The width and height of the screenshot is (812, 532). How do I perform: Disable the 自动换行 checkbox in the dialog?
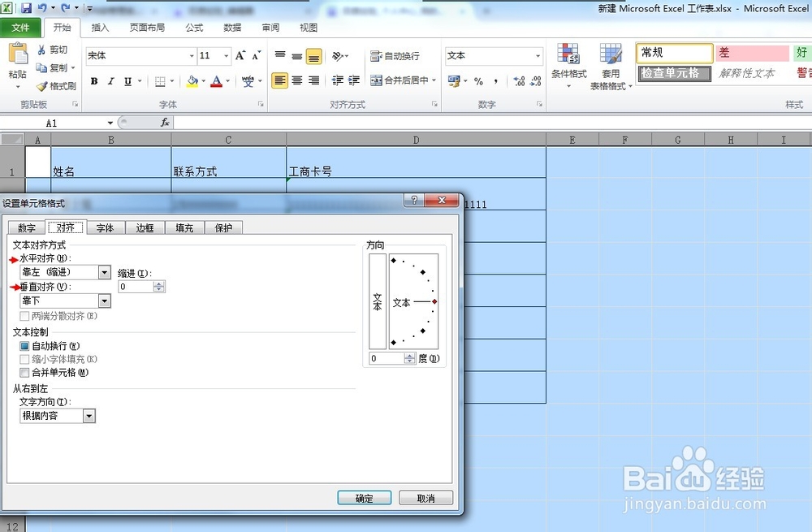click(x=25, y=346)
